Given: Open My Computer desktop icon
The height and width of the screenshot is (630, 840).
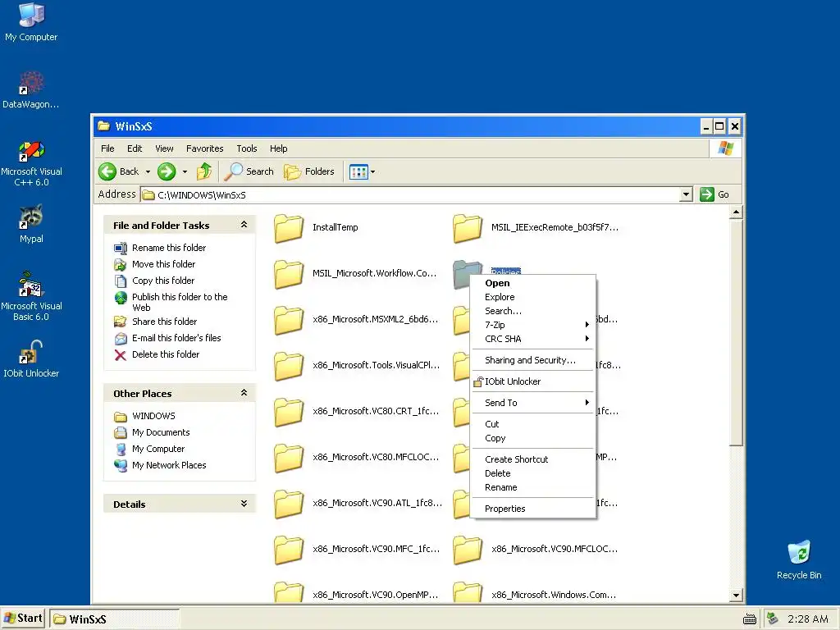Looking at the screenshot, I should pos(31,22).
